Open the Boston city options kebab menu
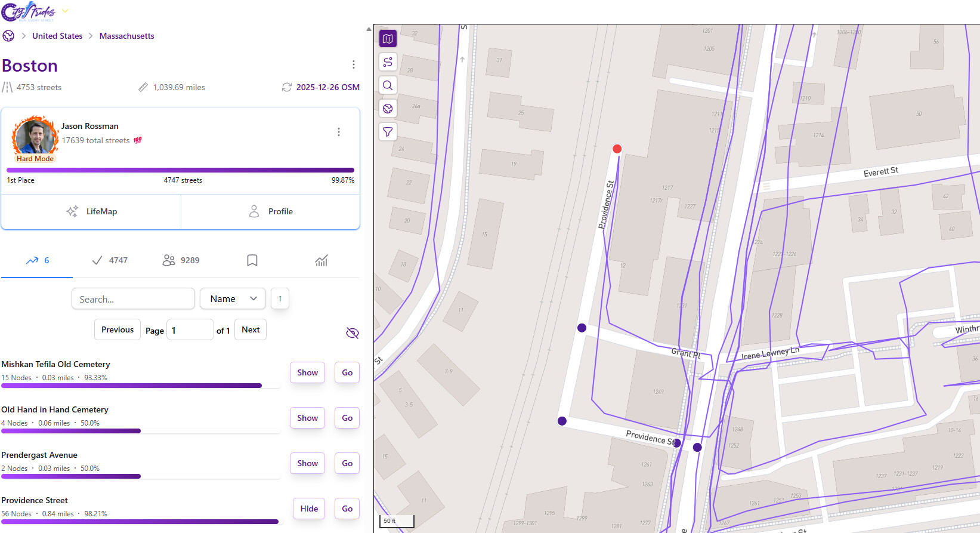Viewport: 980px width, 533px height. 353,64
